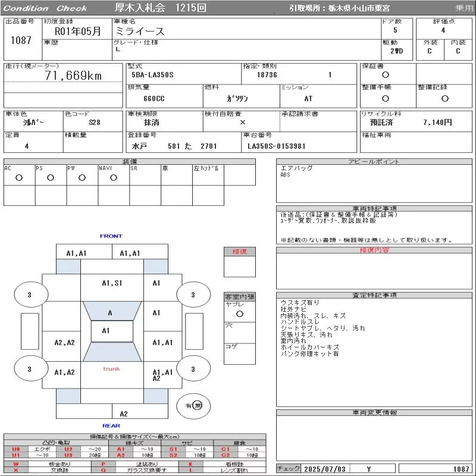
Task: Click the circle mark under ヤブレ
Action: tap(240, 314)
